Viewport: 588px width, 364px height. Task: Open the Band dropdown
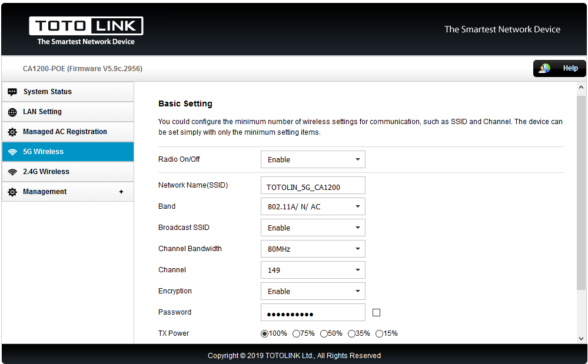pyautogui.click(x=313, y=206)
